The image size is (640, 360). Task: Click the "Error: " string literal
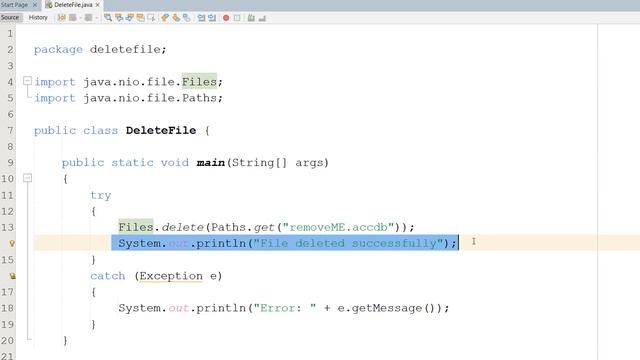[x=285, y=308]
